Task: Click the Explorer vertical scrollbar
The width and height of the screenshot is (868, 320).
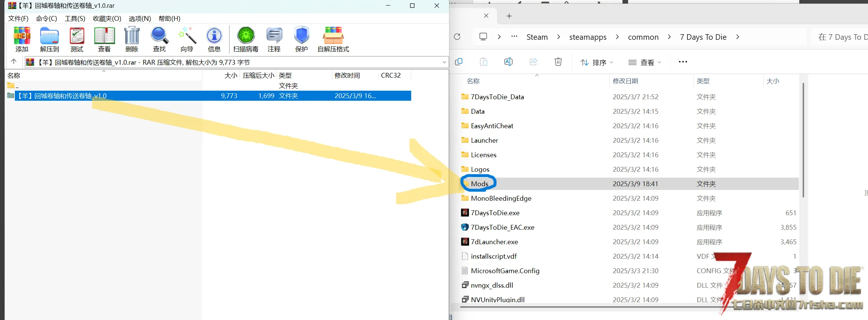Action: (803, 140)
